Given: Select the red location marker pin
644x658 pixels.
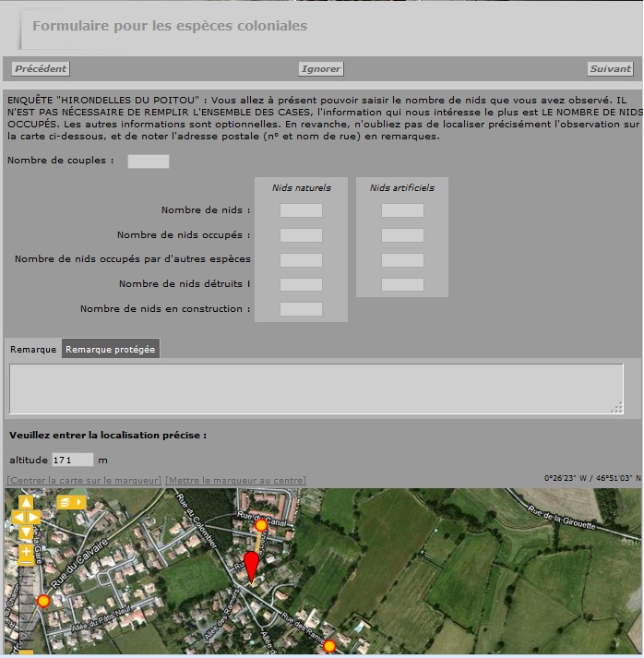Looking at the screenshot, I should 251,568.
